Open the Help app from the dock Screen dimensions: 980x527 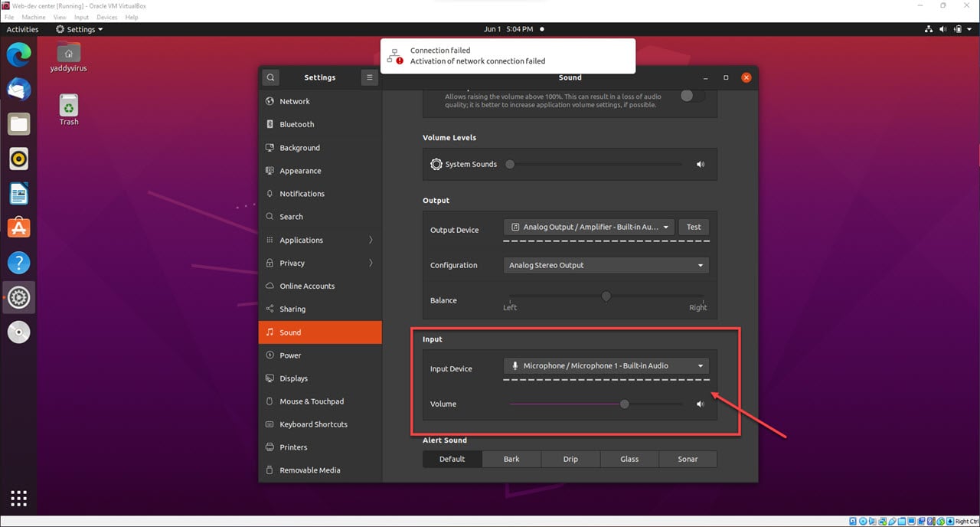click(x=18, y=262)
